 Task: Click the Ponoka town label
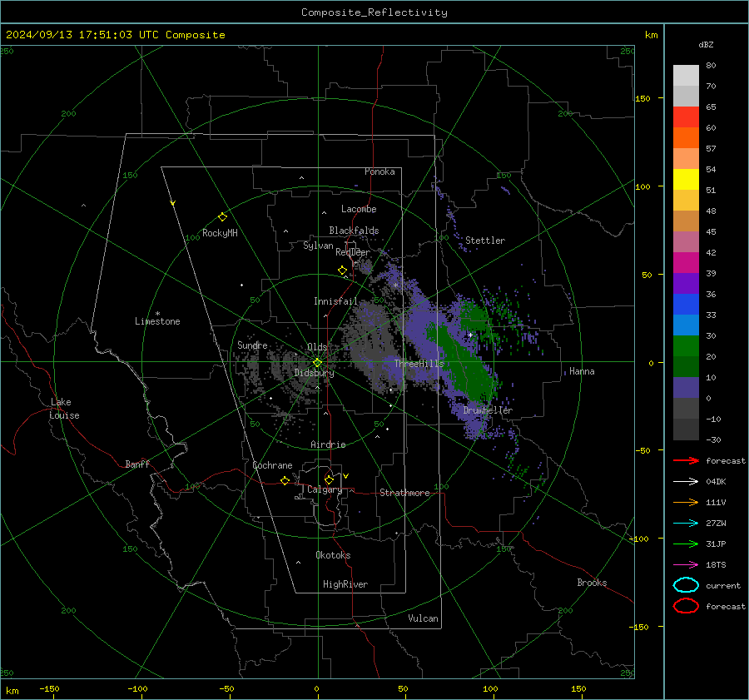click(379, 171)
